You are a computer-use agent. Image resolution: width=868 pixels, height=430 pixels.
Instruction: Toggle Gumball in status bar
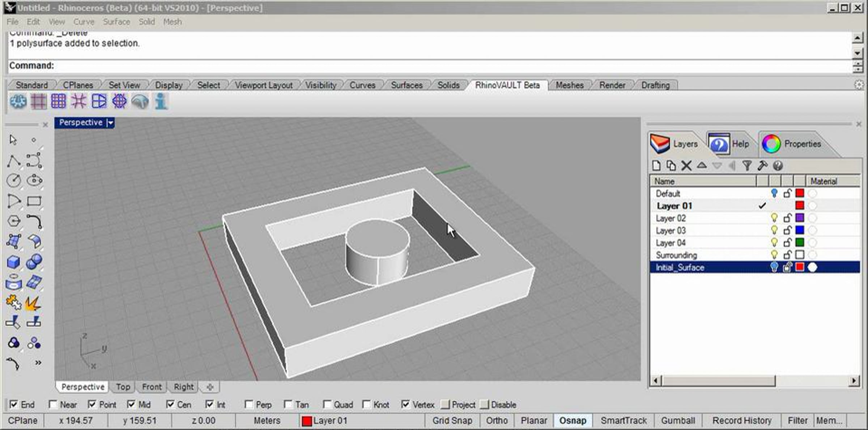[678, 421]
